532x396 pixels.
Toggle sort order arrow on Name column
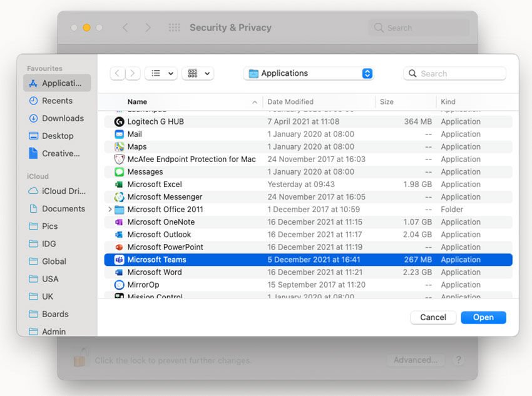(255, 102)
